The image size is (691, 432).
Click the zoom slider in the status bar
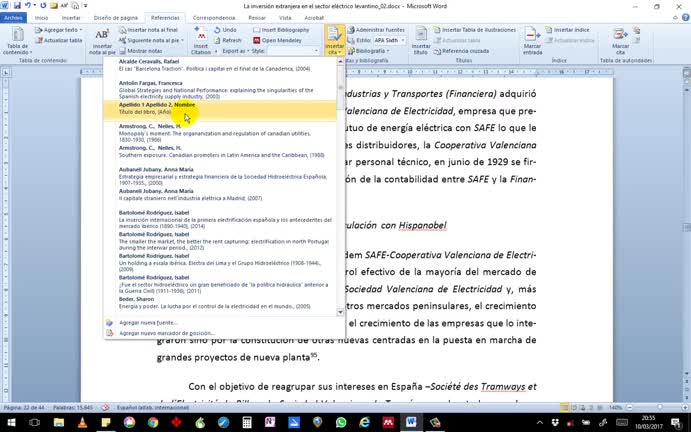point(659,408)
